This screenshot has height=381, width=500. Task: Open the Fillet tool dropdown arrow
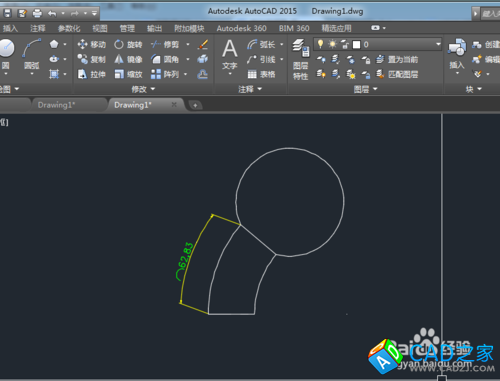click(x=188, y=59)
